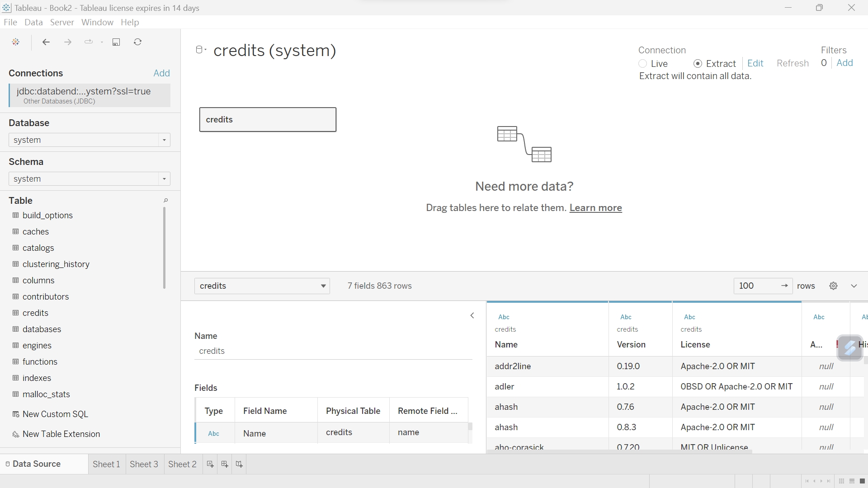Screen dimensions: 868x488
Task: Go to last sheet navigation icon
Action: (829, 481)
